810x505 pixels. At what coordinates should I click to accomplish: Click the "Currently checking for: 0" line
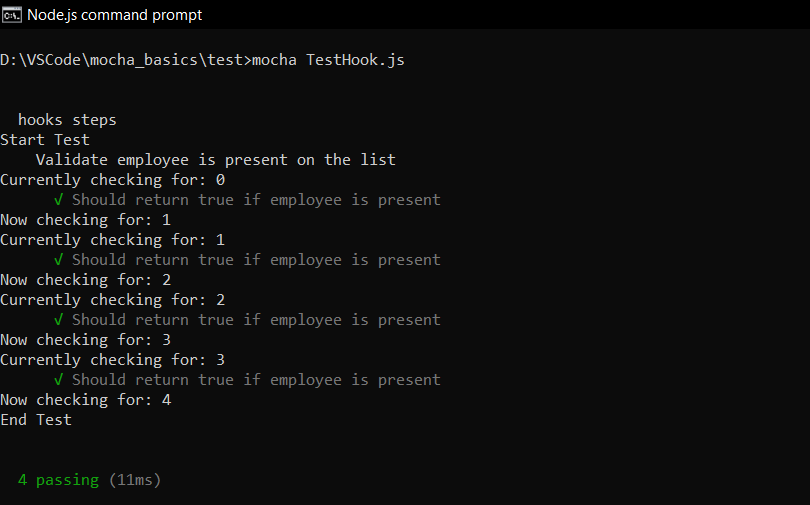tap(112, 180)
